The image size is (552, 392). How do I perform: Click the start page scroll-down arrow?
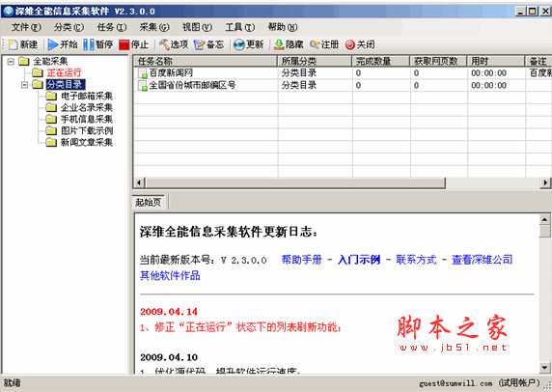[544, 368]
